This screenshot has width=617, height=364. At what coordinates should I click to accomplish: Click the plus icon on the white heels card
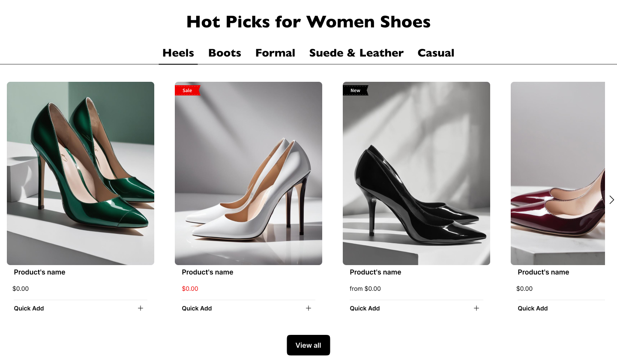tap(308, 308)
